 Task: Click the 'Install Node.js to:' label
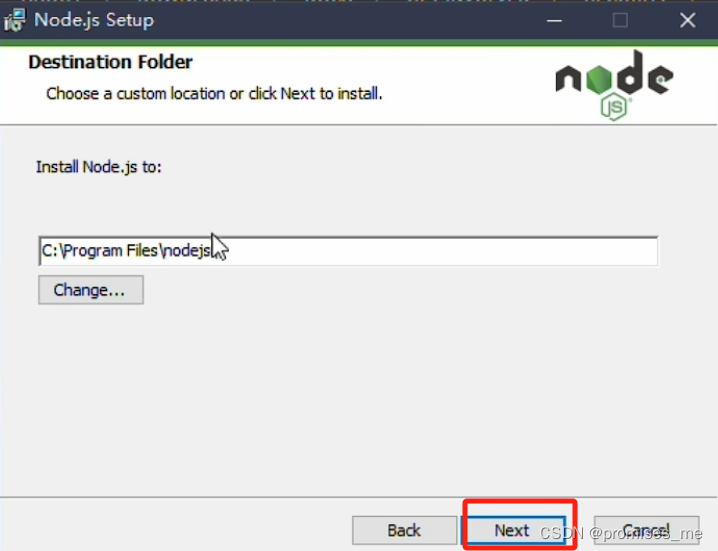click(x=99, y=167)
